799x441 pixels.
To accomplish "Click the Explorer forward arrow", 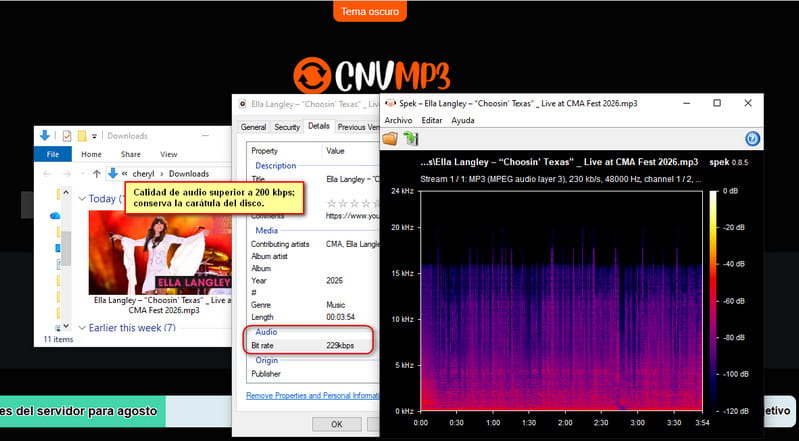I will pos(66,174).
